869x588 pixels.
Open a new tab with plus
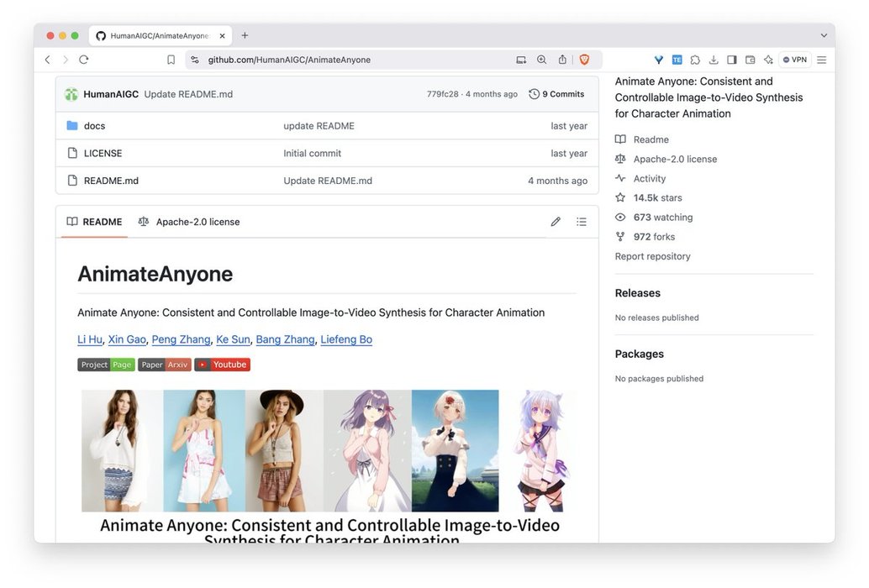tap(245, 35)
